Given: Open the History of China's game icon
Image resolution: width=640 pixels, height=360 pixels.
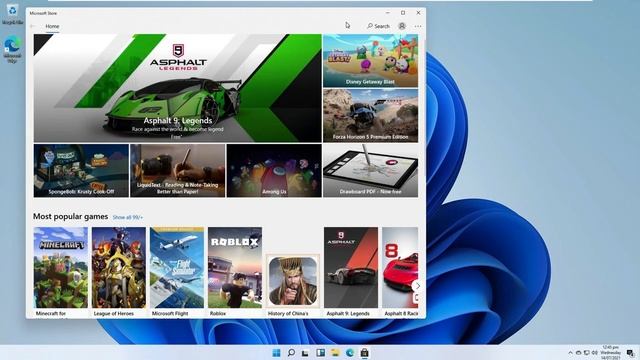Looking at the screenshot, I should 293,281.
